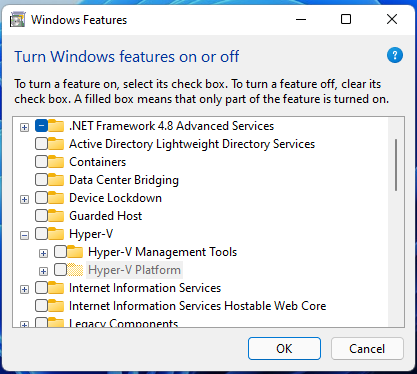The width and height of the screenshot is (417, 374).
Task: Enable the Data Center Bridging checkbox
Action: coord(41,180)
